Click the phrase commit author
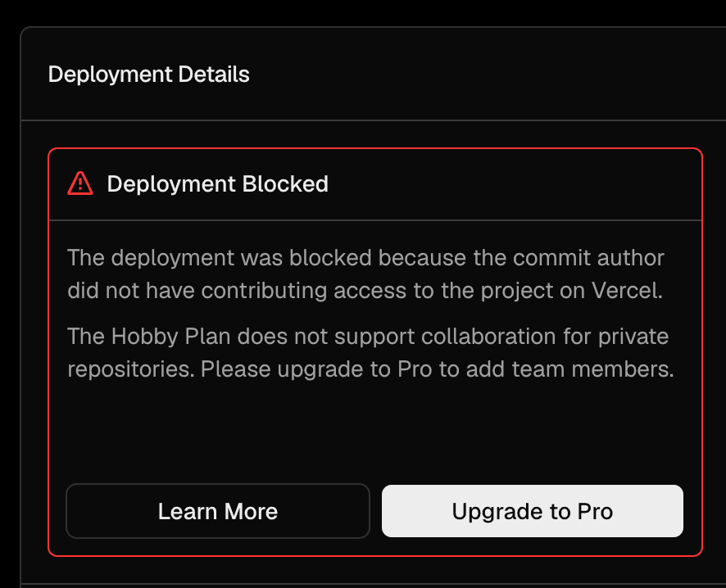 pos(588,258)
